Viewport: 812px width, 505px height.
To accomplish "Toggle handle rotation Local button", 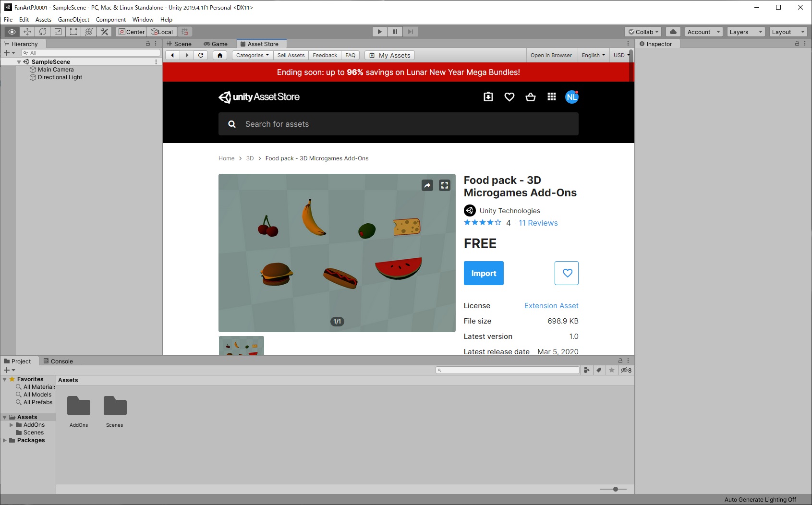I will point(162,32).
